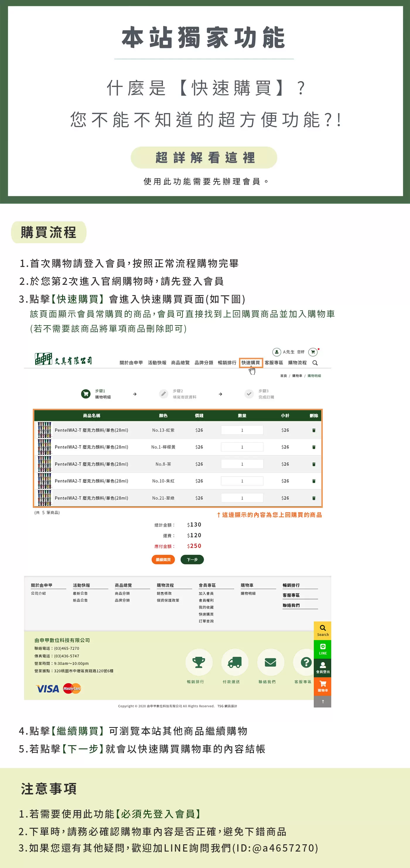Click the 購物車 breadcrumb link

(x=297, y=376)
